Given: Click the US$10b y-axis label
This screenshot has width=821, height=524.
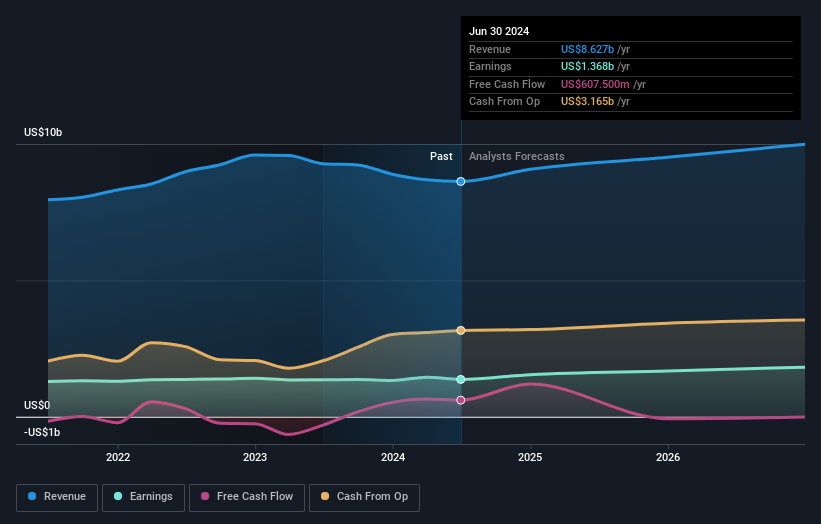Looking at the screenshot, I should [43, 132].
